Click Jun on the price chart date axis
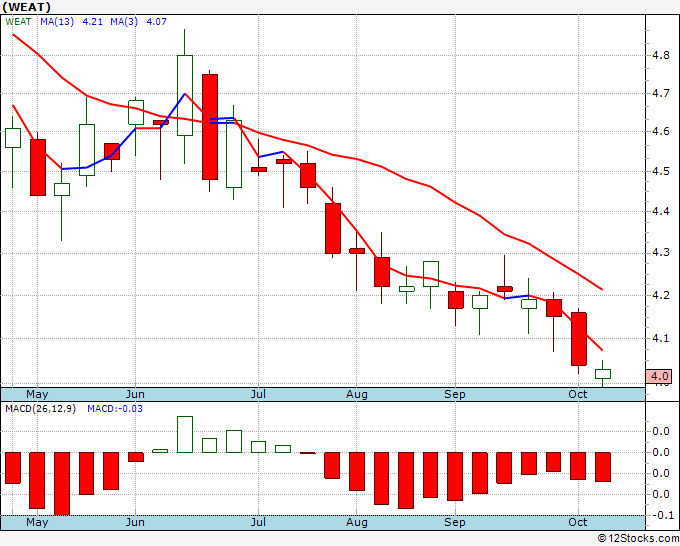This screenshot has height=546, width=680. coord(135,394)
